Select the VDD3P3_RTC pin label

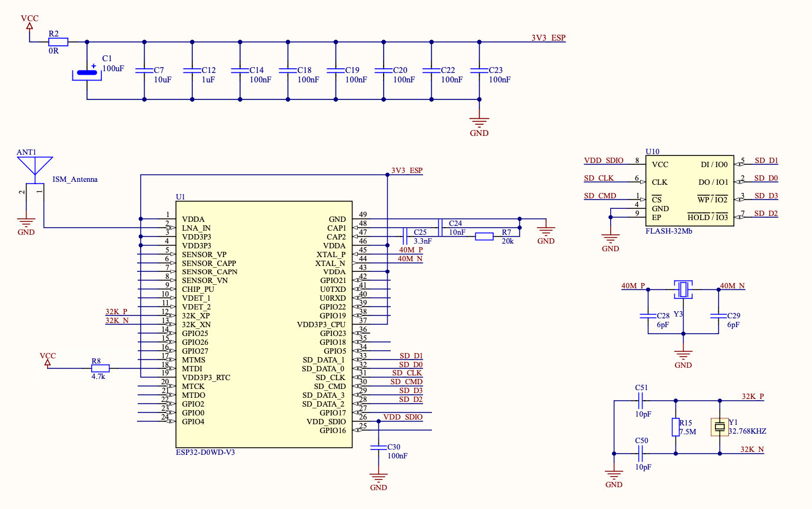pos(207,377)
